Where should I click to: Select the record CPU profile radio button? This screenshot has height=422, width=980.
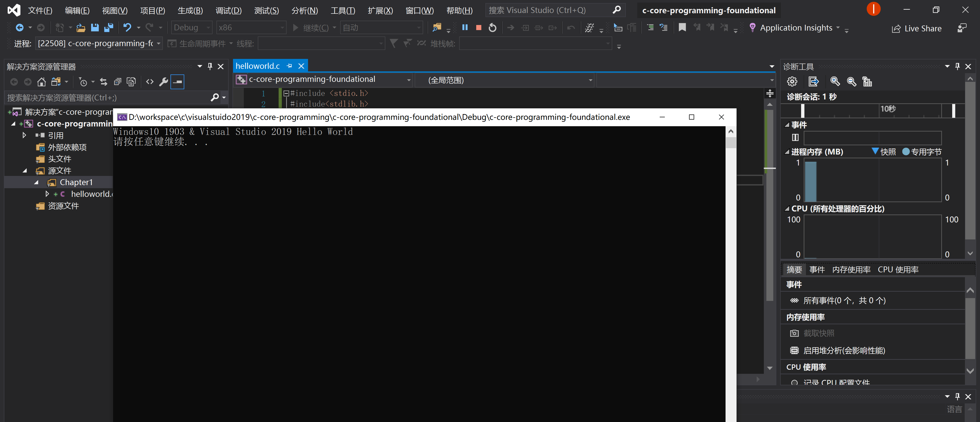(x=794, y=382)
